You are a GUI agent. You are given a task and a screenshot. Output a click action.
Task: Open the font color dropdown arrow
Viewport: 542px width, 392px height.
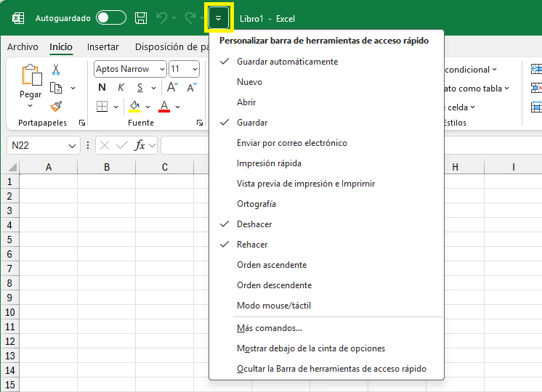coord(178,107)
